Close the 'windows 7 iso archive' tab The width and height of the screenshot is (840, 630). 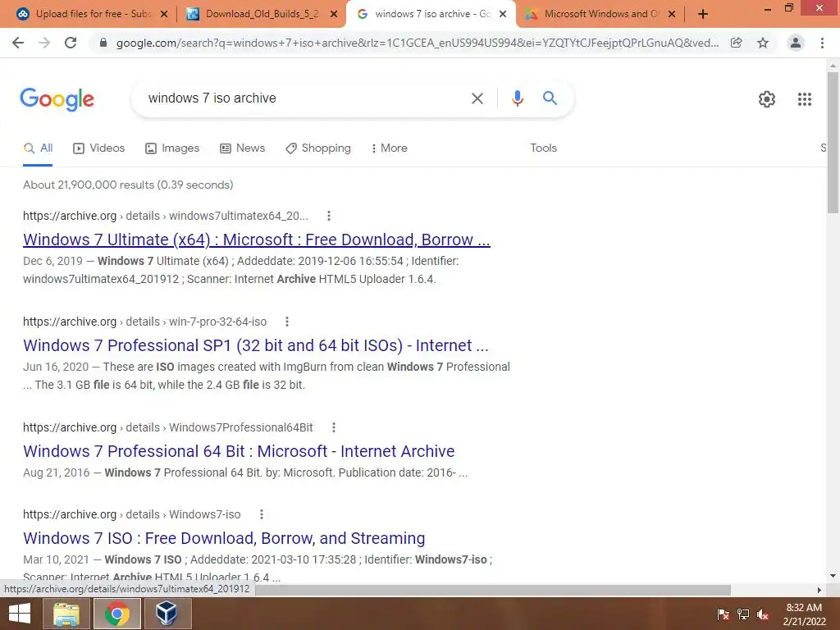coord(503,14)
